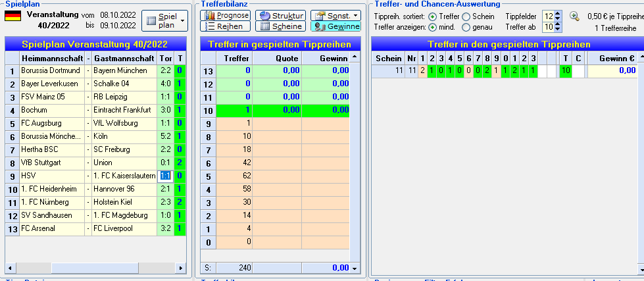Click the Treffer count 58 cell
The width and height of the screenshot is (644, 281).
point(234,189)
